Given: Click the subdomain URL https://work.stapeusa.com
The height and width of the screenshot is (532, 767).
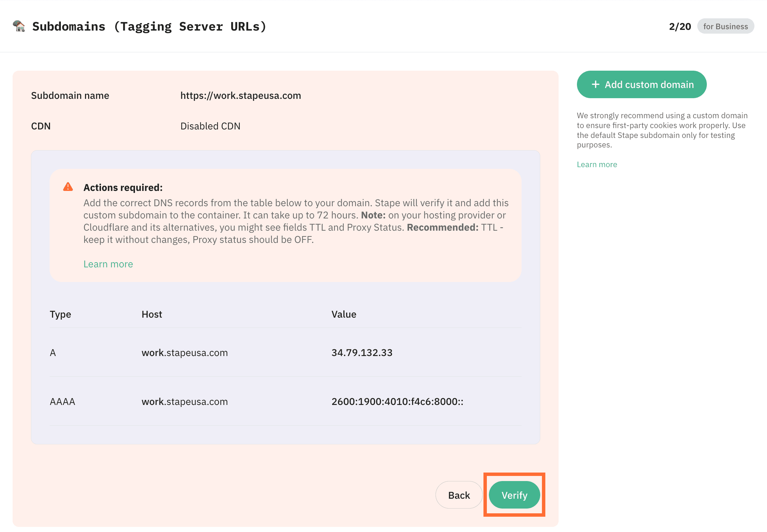Looking at the screenshot, I should point(240,95).
